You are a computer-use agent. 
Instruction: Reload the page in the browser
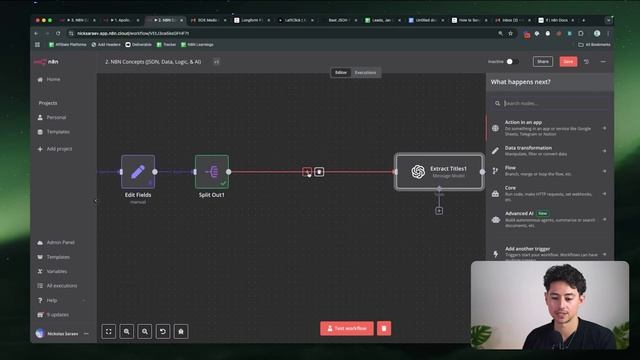tap(58, 33)
